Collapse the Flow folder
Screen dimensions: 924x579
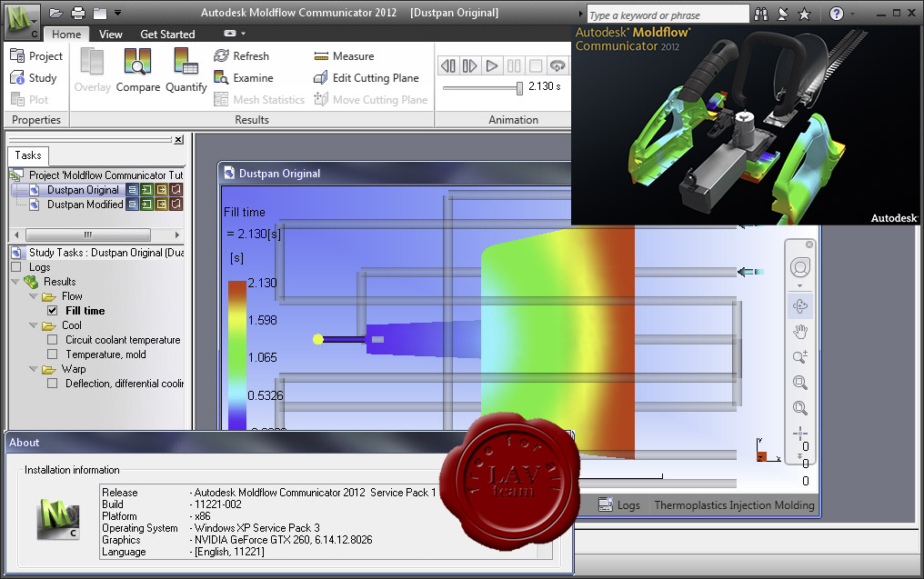point(33,296)
